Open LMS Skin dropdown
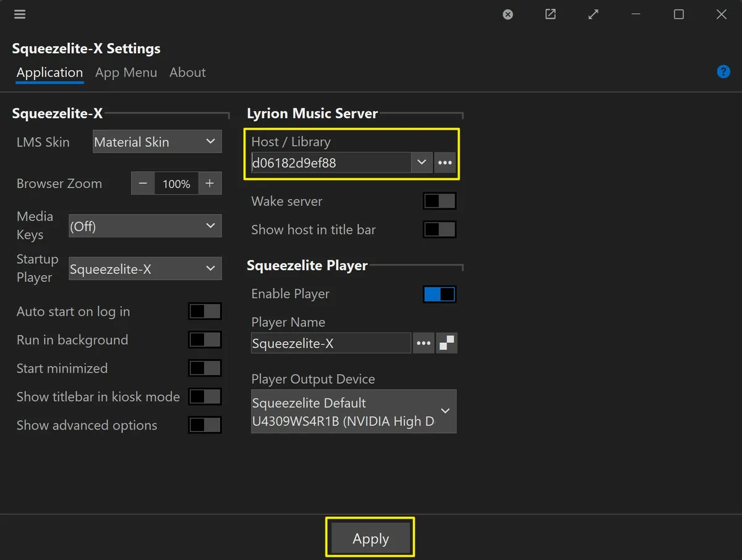Image resolution: width=742 pixels, height=560 pixels. 157,142
